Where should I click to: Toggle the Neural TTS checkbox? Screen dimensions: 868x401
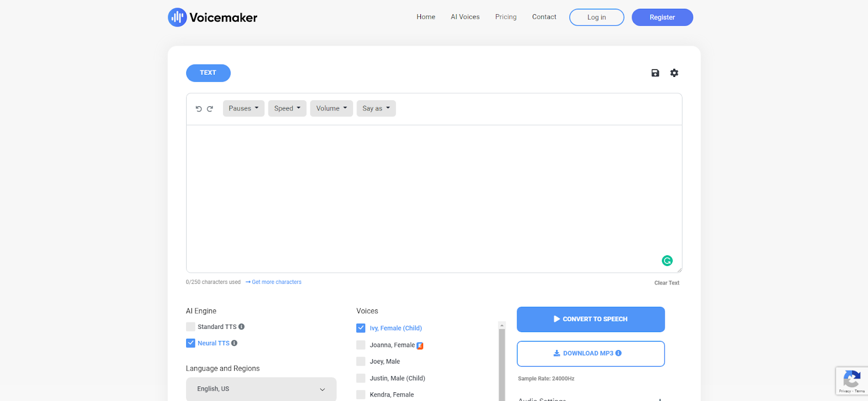tap(190, 343)
